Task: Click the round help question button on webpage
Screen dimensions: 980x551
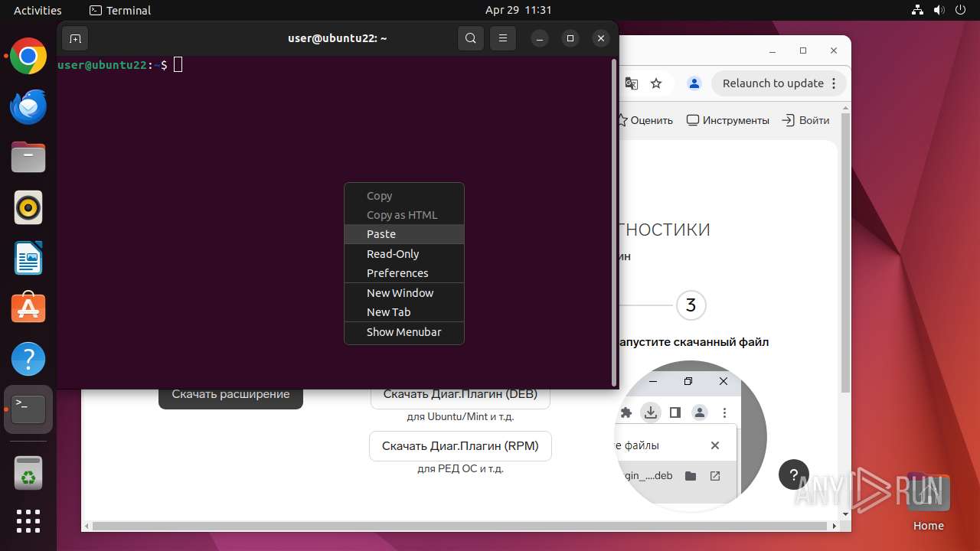Action: (794, 474)
